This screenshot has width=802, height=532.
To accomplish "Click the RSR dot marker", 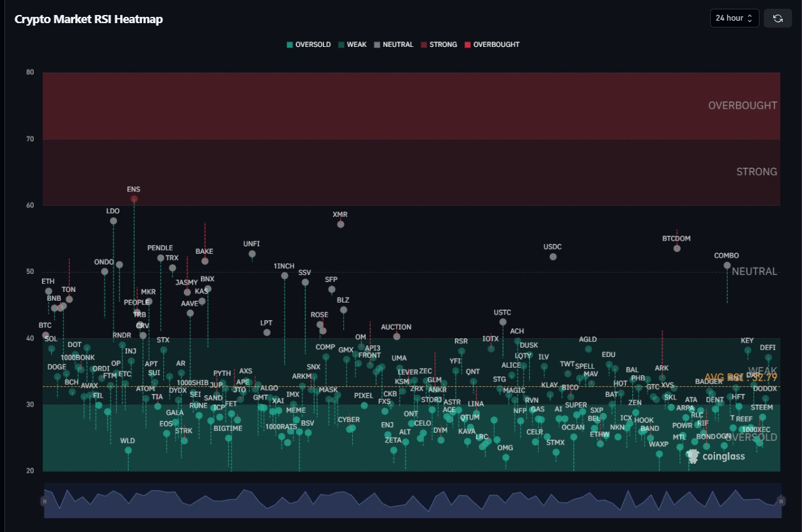I will tap(461, 351).
